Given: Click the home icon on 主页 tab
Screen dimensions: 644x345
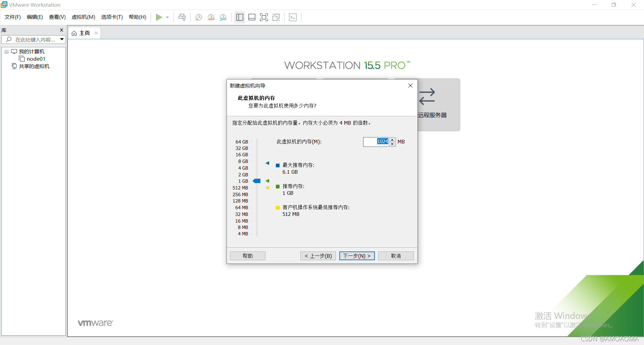Looking at the screenshot, I should point(74,33).
